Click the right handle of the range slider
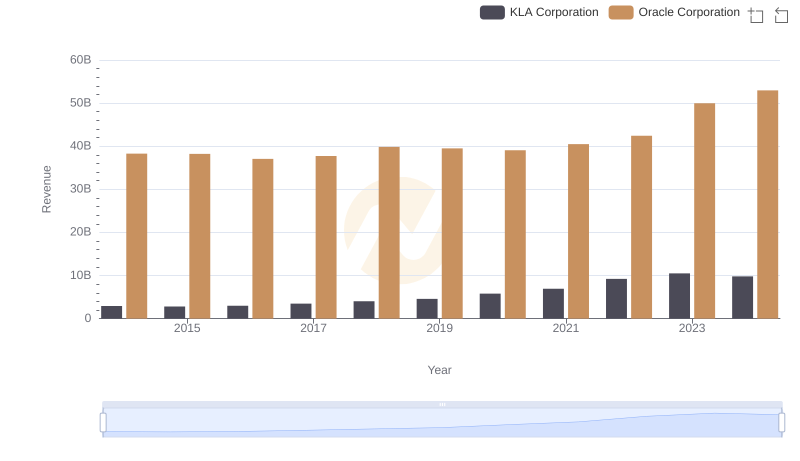 (x=782, y=423)
